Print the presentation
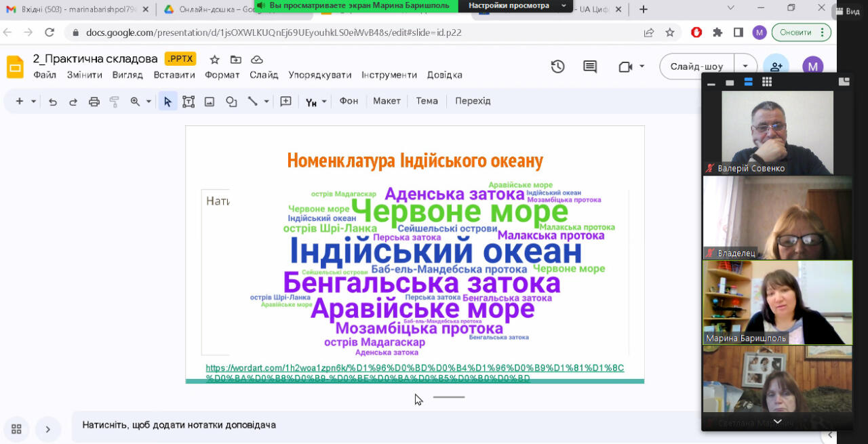Image resolution: width=868 pixels, height=444 pixels. click(94, 102)
